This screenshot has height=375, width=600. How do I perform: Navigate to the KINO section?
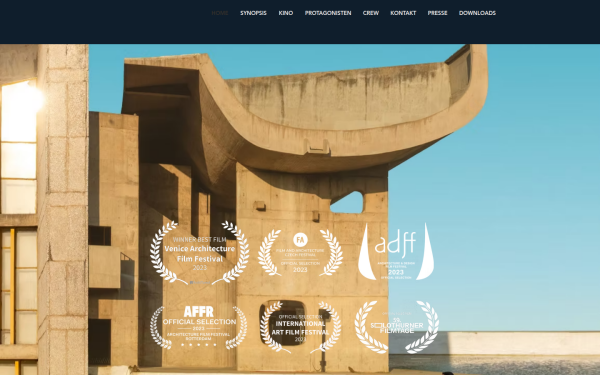click(286, 13)
